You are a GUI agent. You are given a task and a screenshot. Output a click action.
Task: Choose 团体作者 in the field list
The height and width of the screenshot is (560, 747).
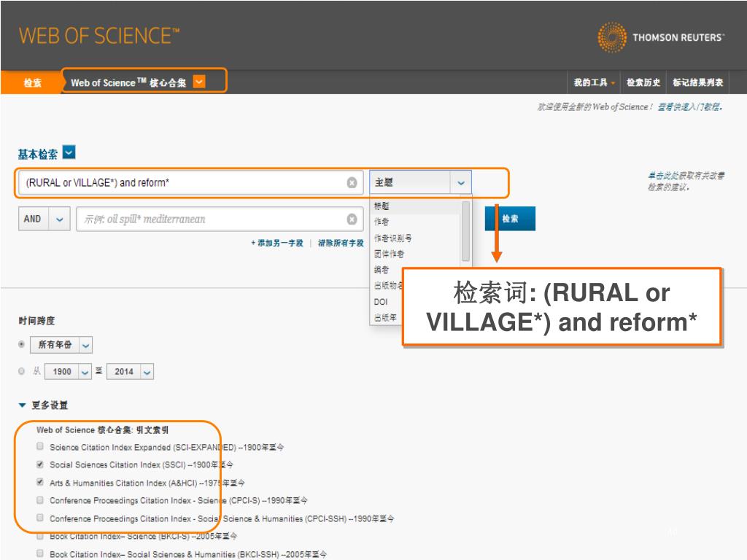(x=389, y=253)
